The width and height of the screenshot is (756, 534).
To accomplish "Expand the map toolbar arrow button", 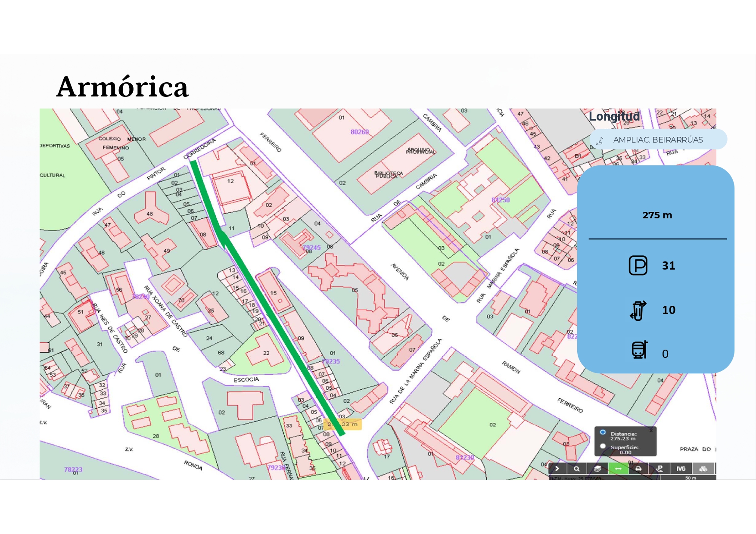I will coord(557,469).
